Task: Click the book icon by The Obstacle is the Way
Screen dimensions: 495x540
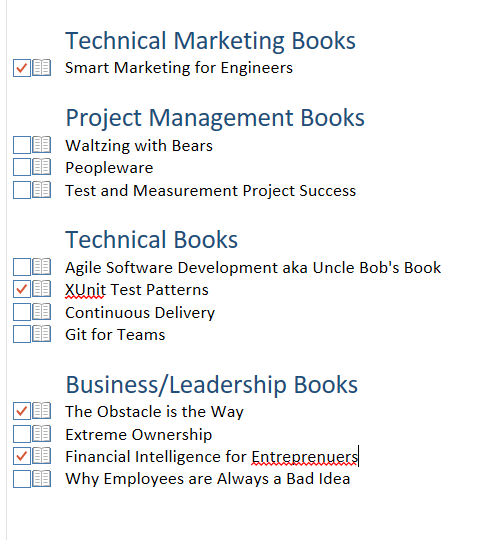Action: [42, 411]
